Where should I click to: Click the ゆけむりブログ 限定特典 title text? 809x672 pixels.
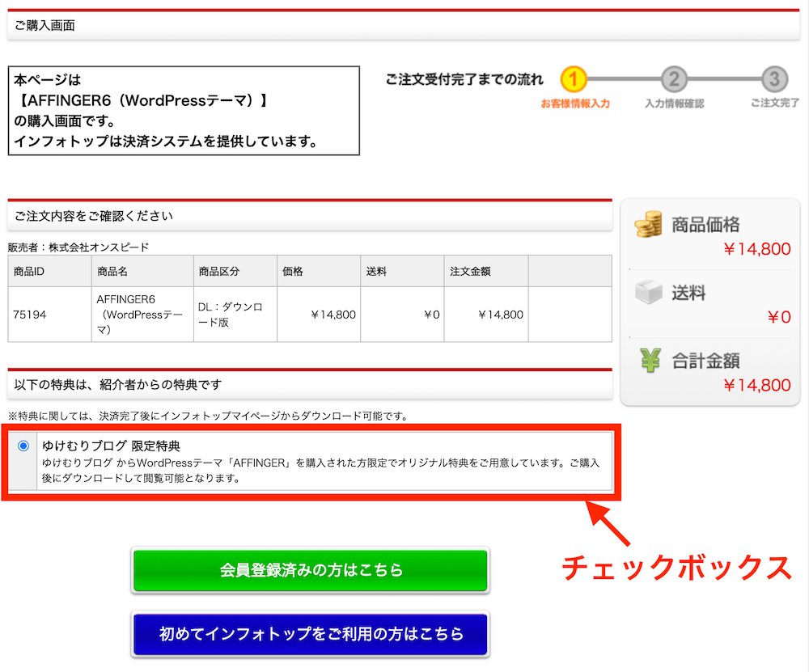111,446
